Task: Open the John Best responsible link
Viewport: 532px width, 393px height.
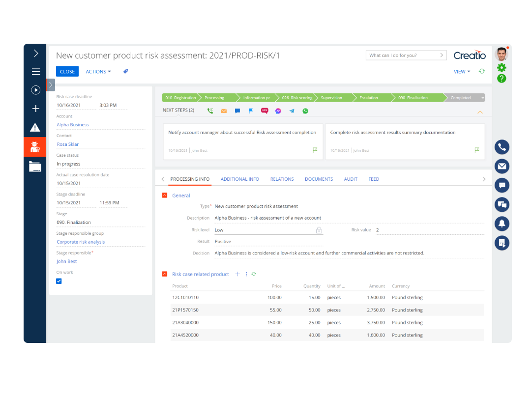Action: point(66,261)
